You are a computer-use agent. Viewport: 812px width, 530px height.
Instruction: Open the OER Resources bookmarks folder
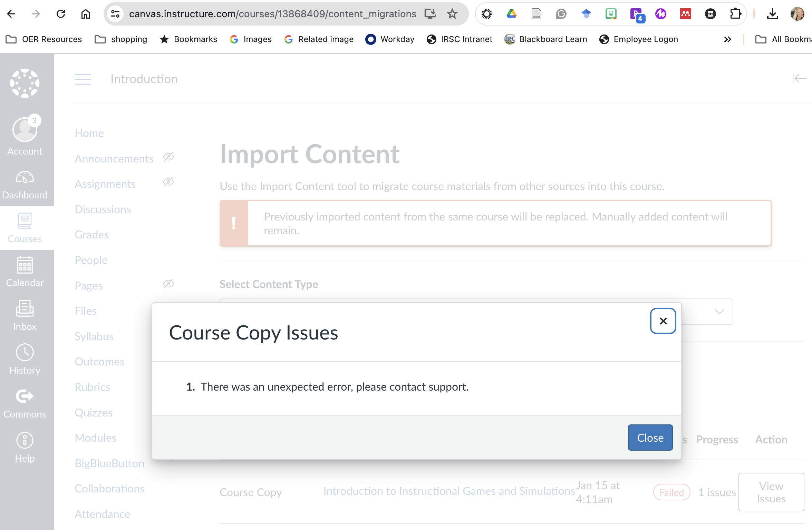(x=44, y=39)
